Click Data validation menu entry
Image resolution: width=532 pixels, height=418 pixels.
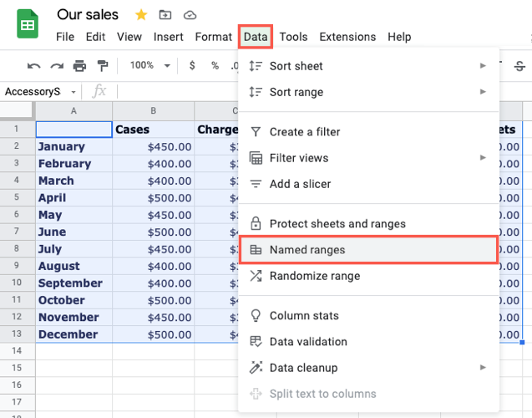click(308, 342)
